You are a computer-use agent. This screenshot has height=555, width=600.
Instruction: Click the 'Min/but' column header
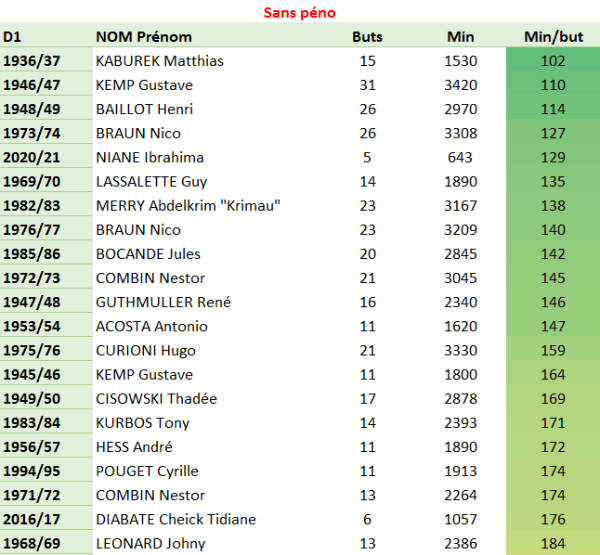[552, 37]
